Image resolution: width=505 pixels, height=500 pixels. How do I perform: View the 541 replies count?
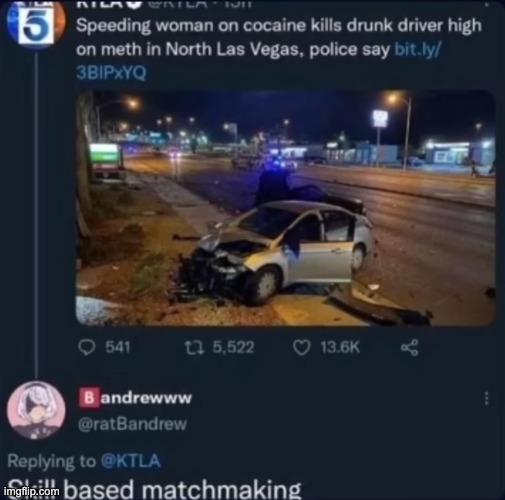point(118,347)
